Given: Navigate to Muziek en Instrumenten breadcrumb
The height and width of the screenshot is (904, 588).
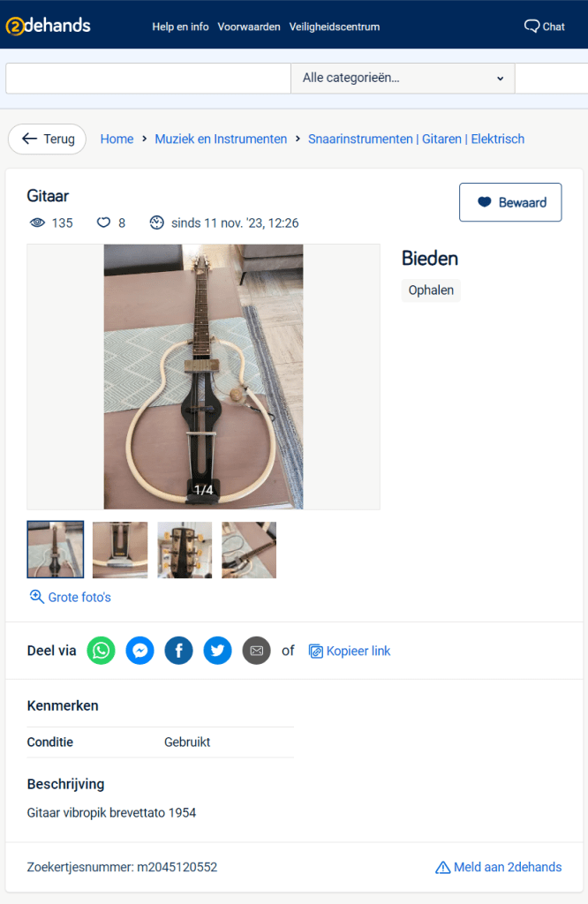Looking at the screenshot, I should 221,139.
